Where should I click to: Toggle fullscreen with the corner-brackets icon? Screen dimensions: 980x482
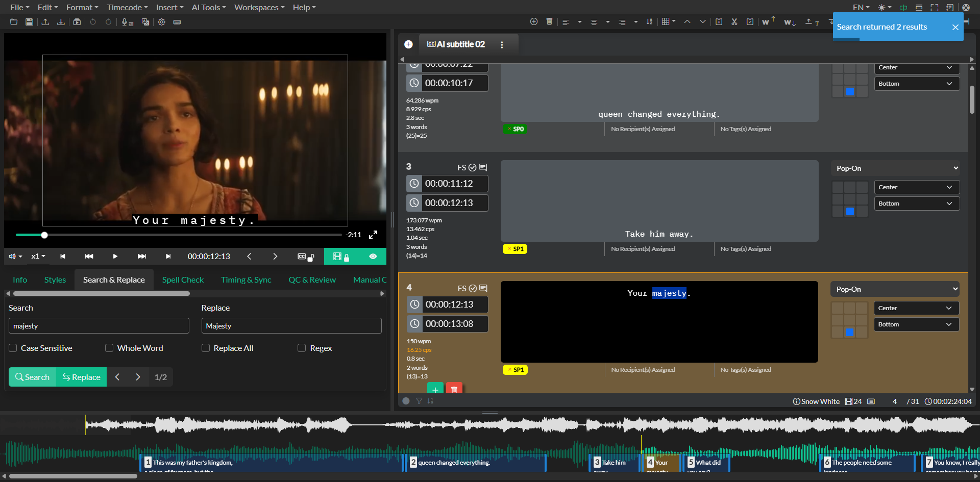point(935,8)
